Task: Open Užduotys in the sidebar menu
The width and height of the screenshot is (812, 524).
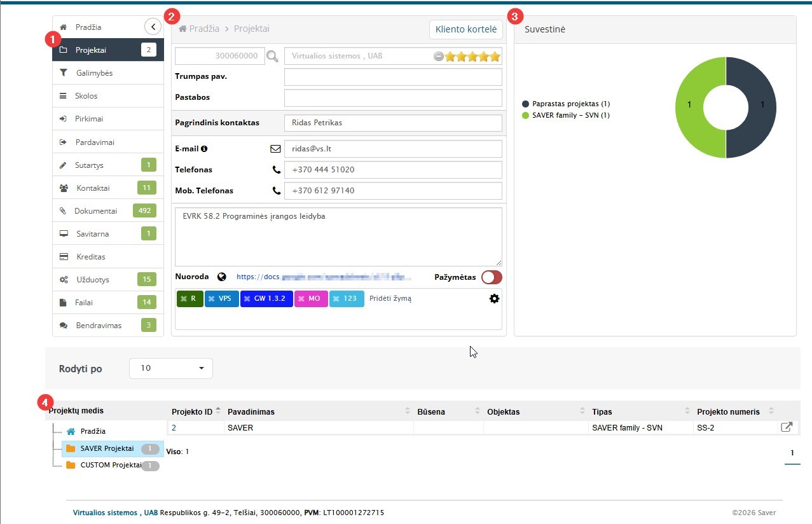Action: pos(93,279)
